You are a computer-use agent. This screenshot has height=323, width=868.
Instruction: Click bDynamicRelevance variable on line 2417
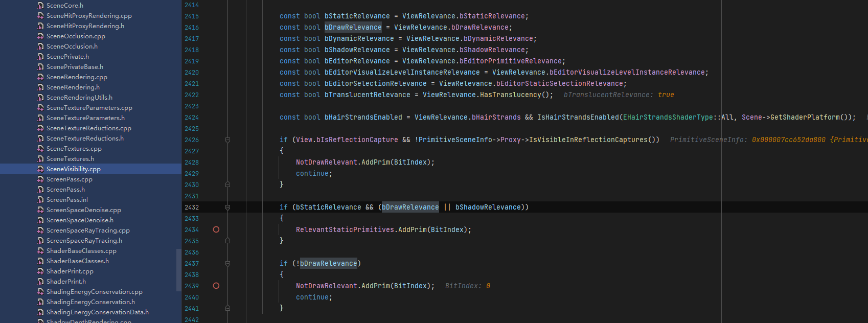point(359,39)
